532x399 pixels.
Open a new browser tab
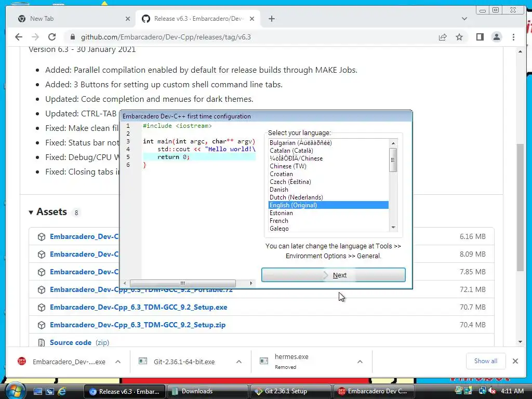pos(271,19)
